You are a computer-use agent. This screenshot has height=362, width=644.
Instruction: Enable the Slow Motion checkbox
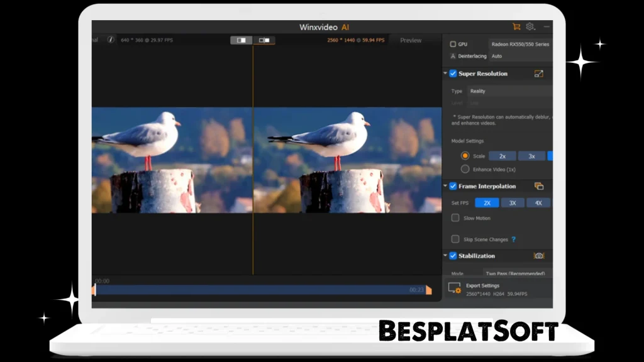(455, 218)
